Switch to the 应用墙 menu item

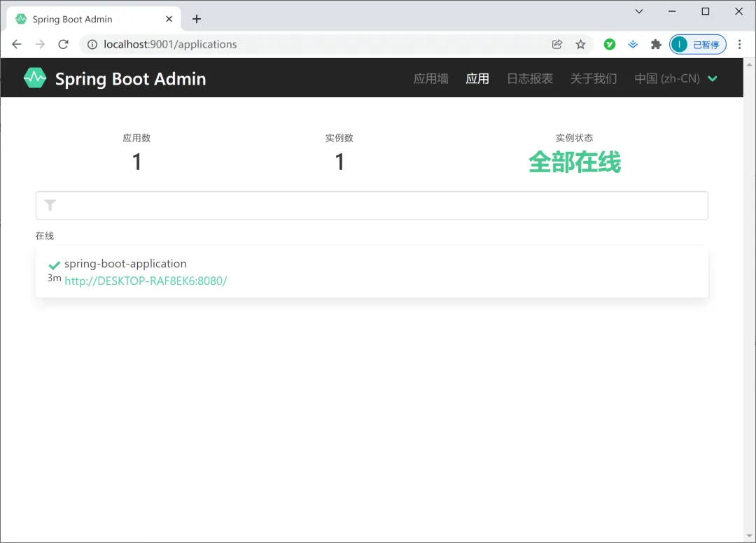[x=430, y=78]
